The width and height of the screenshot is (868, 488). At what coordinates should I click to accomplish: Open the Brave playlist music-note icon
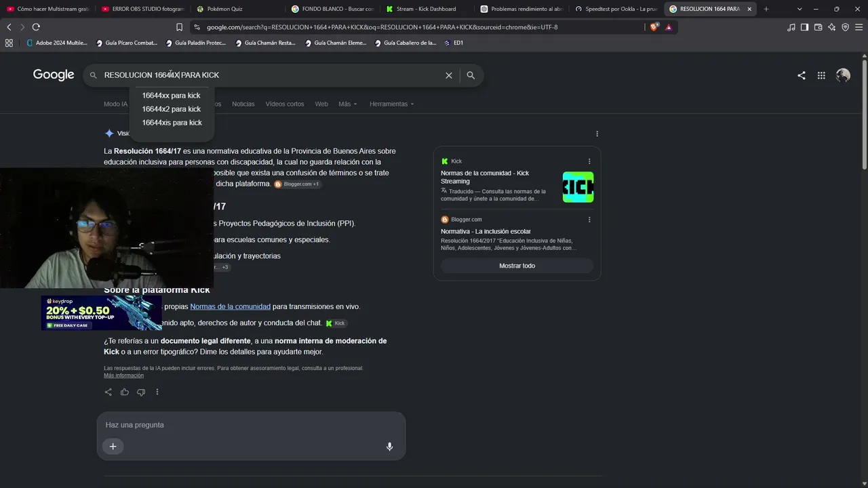(x=791, y=27)
